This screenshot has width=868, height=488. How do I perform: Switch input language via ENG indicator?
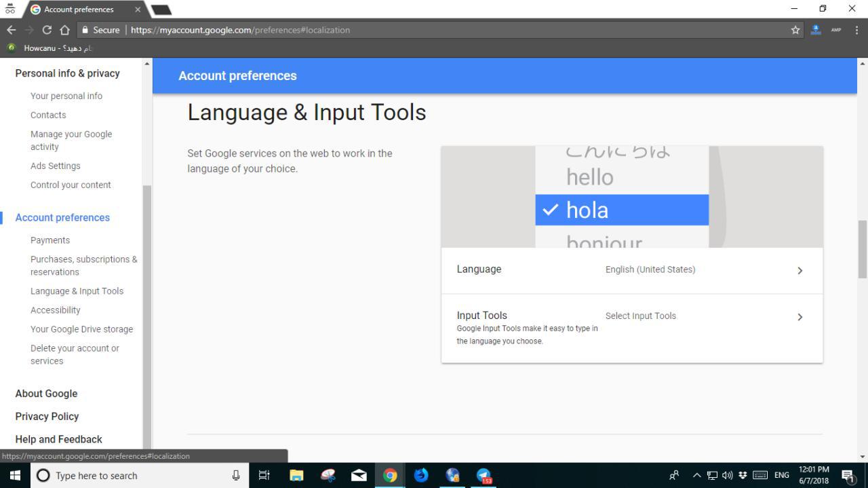[x=782, y=475]
